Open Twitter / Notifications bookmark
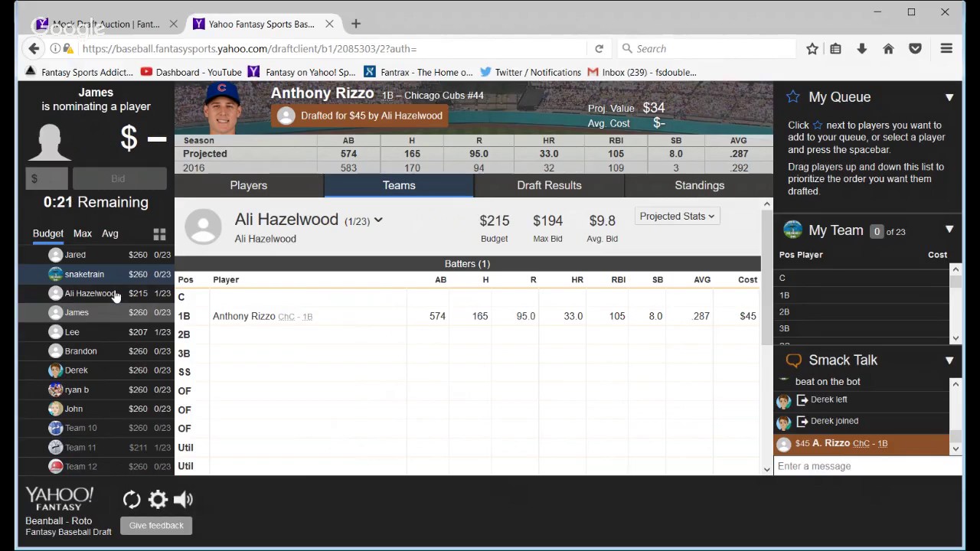Viewport: 980px width, 551px height. (x=531, y=72)
